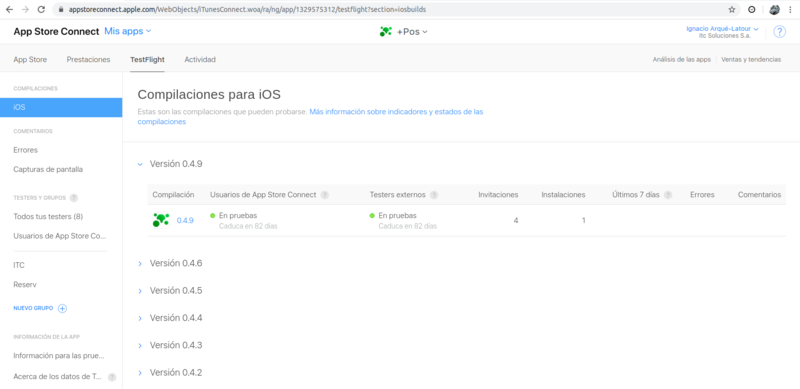
Task: Click the help icon beside Testers externos
Action: (x=434, y=195)
